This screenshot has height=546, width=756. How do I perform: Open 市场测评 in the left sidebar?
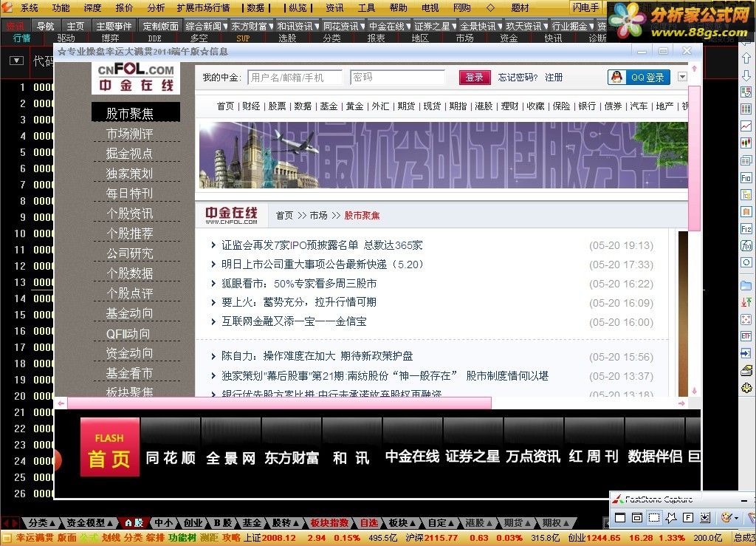coord(129,134)
